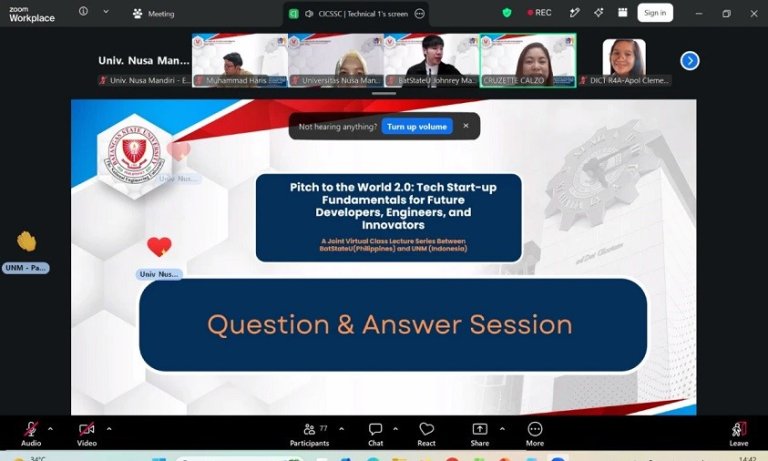The width and height of the screenshot is (768, 461).
Task: Open the React heart menu
Action: coord(427,435)
